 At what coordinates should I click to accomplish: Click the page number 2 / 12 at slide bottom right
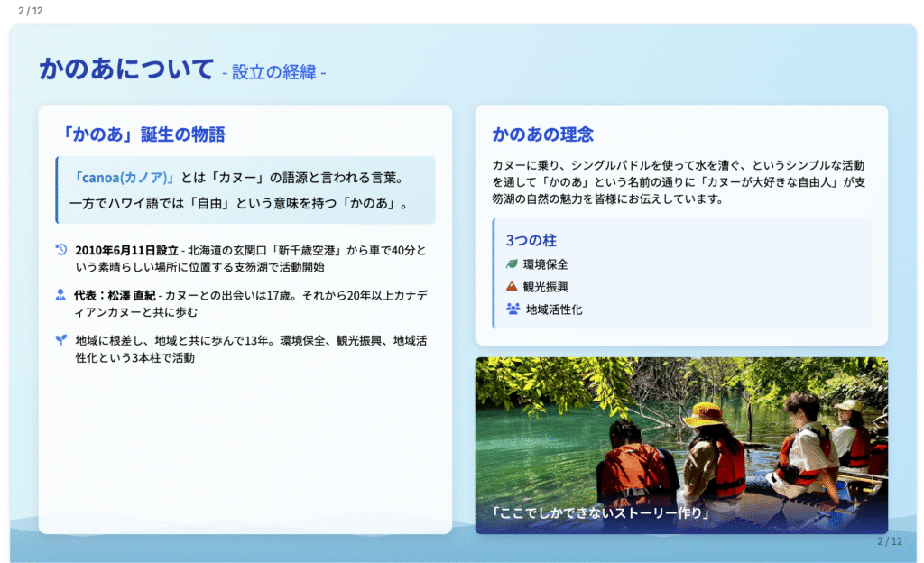point(889,541)
